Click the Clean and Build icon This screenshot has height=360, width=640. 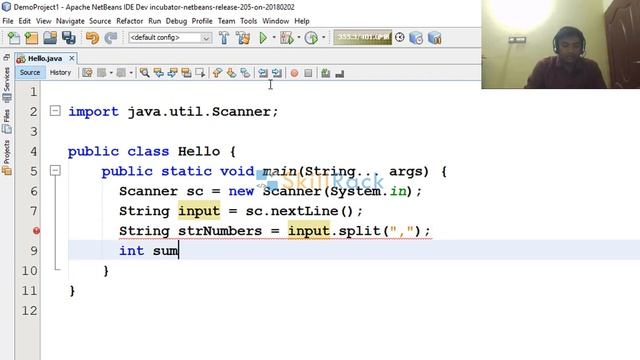click(243, 38)
